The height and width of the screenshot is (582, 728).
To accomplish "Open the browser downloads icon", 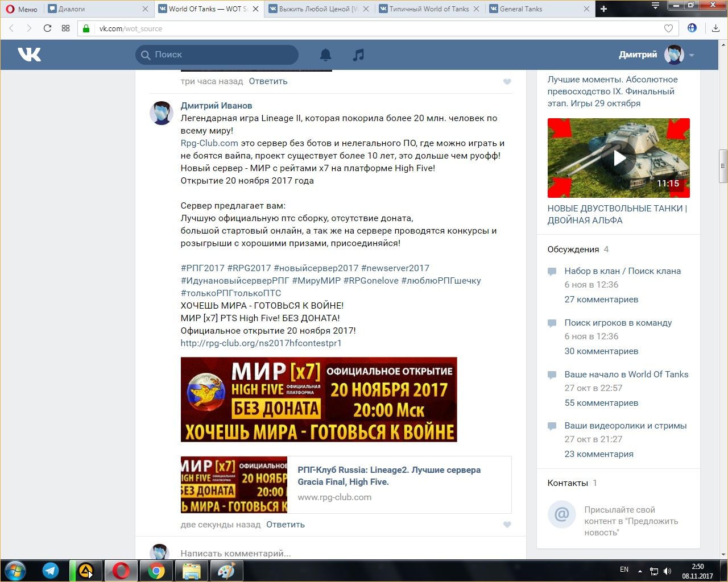I will click(715, 28).
